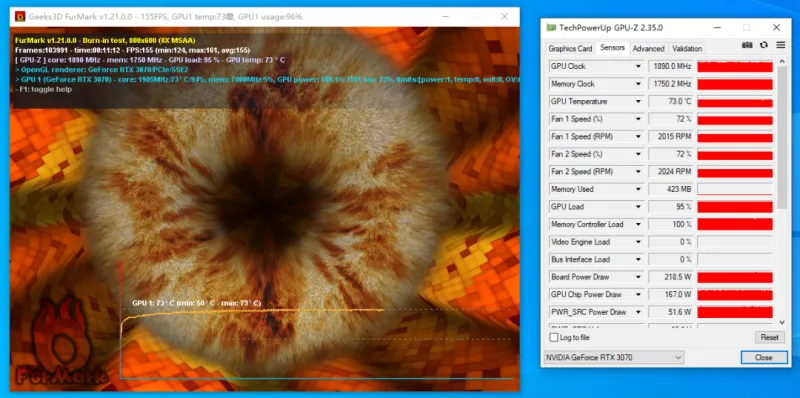Click the OpenGL renderer line in FurMark

click(102, 69)
